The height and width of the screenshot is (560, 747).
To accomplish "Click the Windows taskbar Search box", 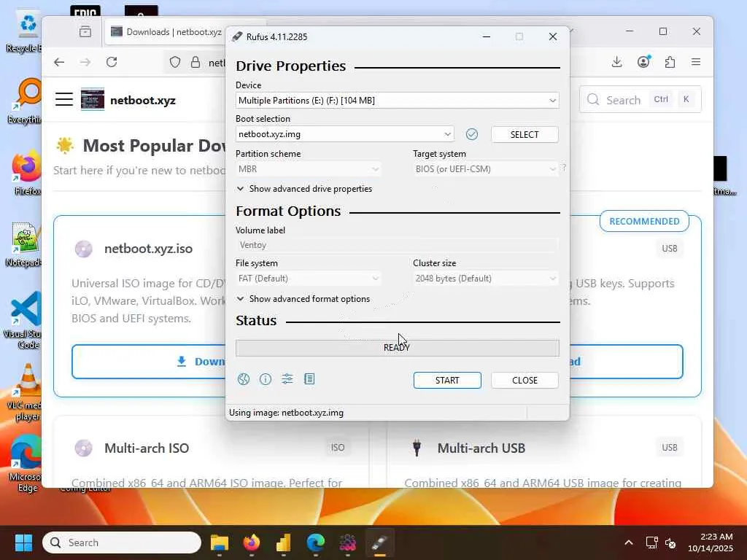I will (x=122, y=542).
